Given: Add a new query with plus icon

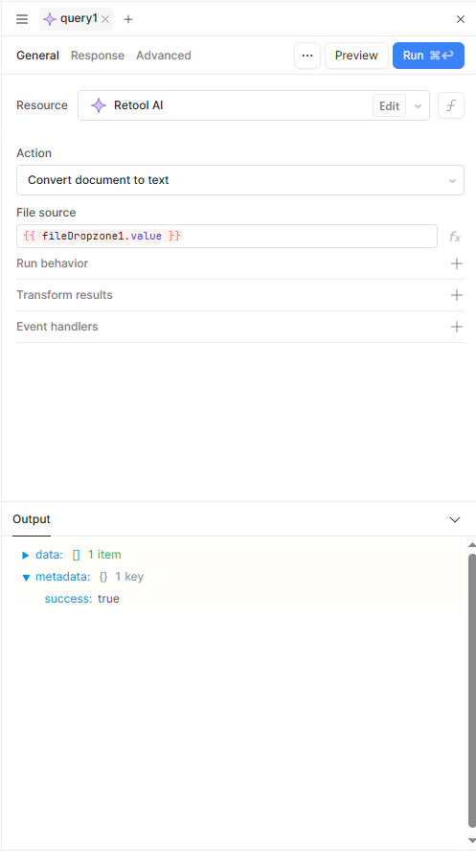Looking at the screenshot, I should pos(128,19).
